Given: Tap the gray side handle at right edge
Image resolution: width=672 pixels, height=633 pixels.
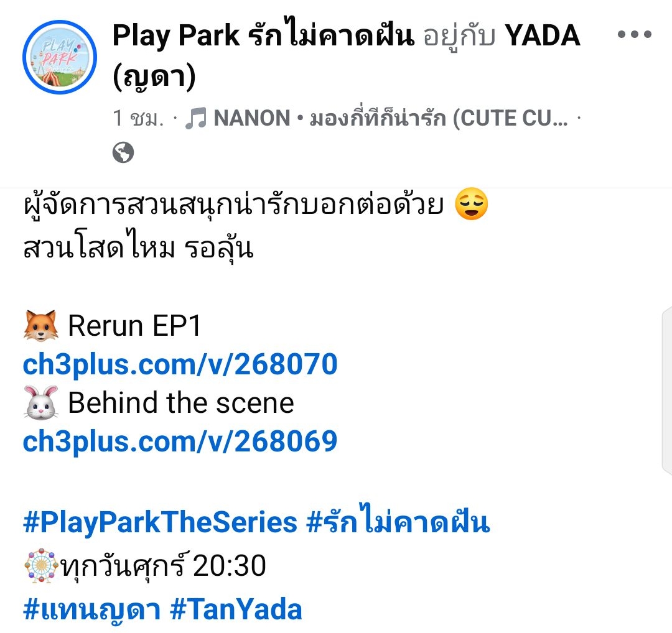Looking at the screenshot, I should (667, 390).
